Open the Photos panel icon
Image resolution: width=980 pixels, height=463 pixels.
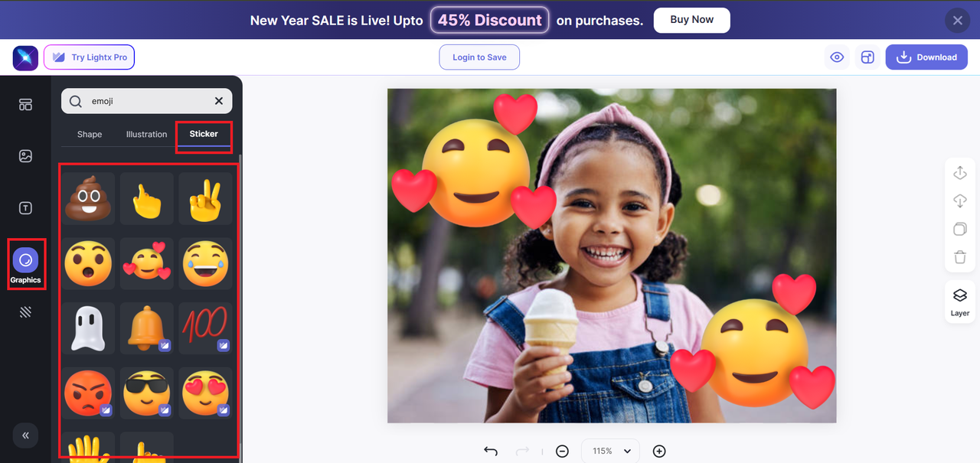25,156
